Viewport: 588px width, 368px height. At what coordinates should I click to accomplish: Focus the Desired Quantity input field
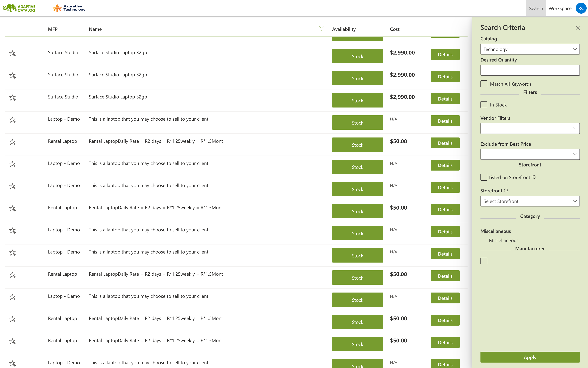pyautogui.click(x=530, y=70)
